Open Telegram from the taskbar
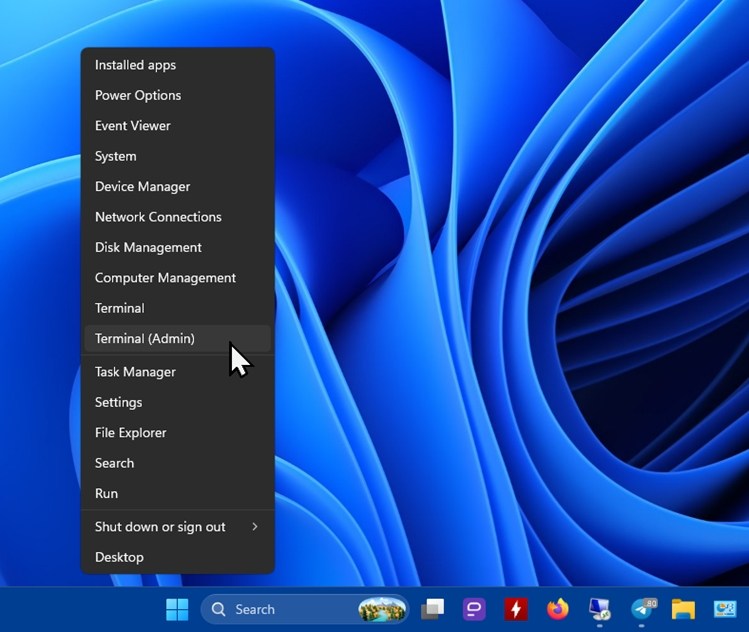 tap(642, 609)
